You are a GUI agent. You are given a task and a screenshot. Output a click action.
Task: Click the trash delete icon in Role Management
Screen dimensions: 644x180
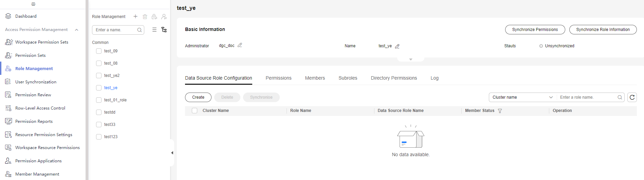coord(145,17)
